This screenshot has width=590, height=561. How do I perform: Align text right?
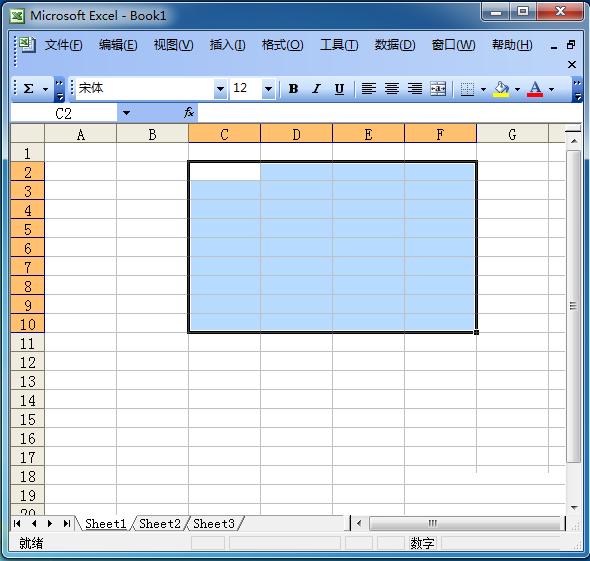click(415, 89)
